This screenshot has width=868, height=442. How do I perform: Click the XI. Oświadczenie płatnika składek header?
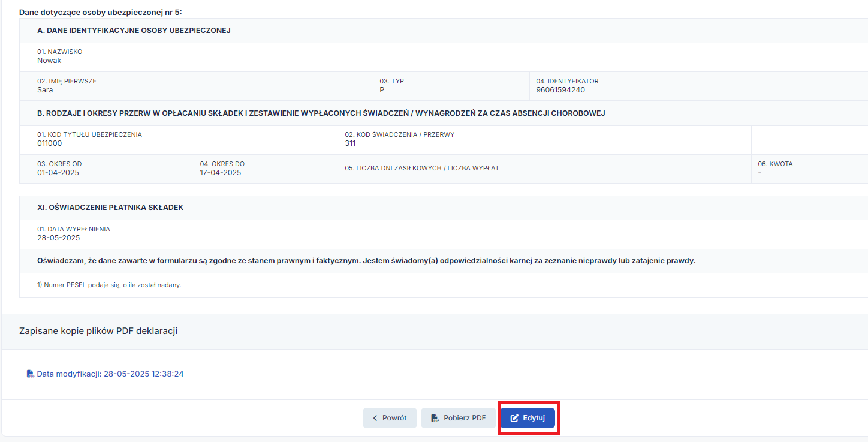point(110,208)
